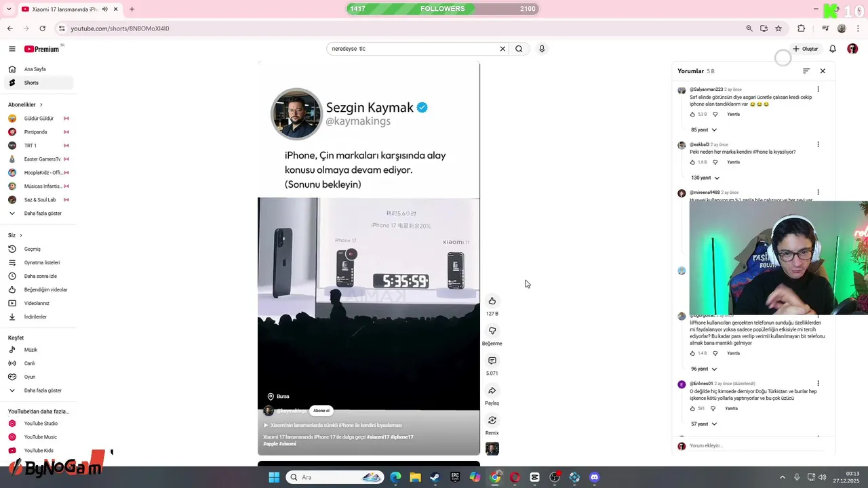Screen dimensions: 868x488
Task: Open Güldür Güldür channel subscription
Action: pyautogui.click(x=38, y=119)
